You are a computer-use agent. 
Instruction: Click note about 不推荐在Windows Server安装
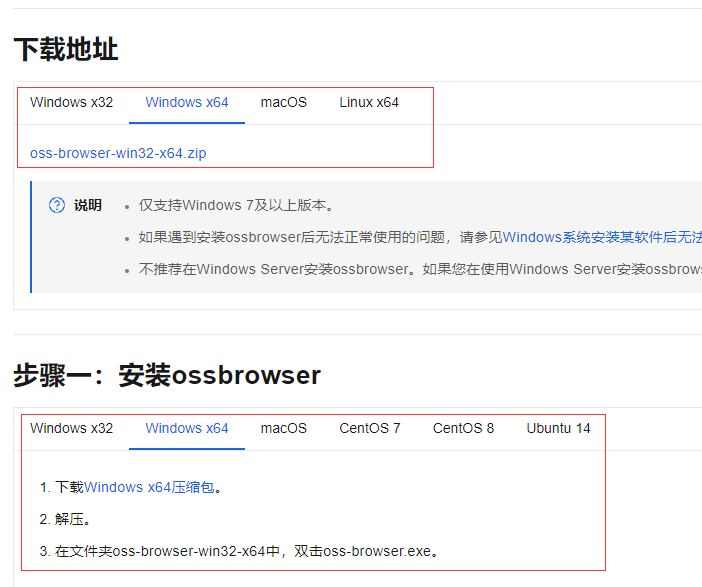(420, 269)
